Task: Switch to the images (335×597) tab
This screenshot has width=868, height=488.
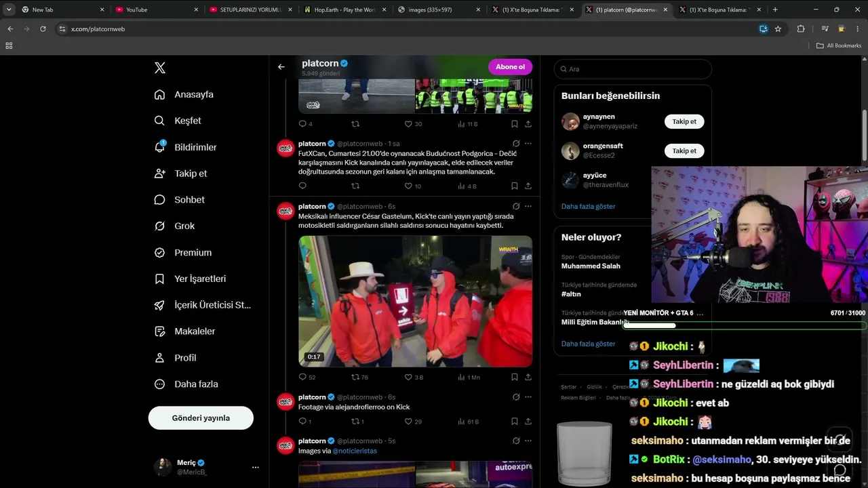Action: tap(439, 9)
